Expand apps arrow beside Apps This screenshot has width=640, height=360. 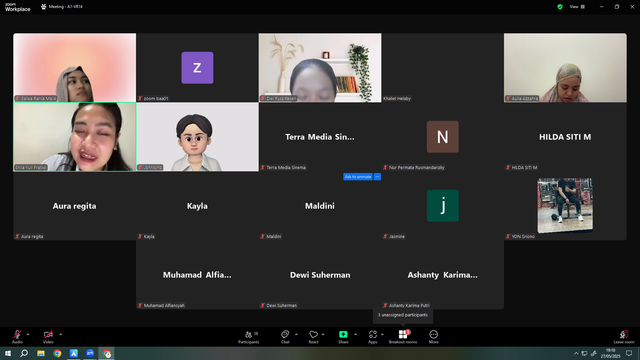coord(382,334)
